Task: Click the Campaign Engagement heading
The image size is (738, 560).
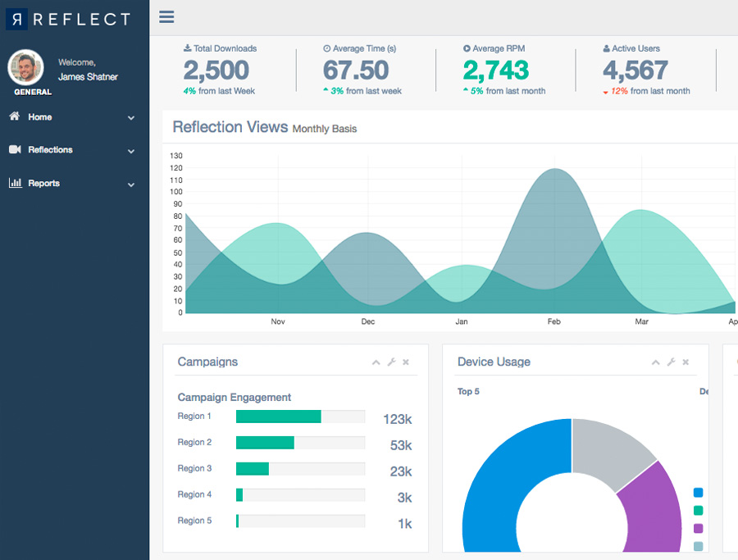Action: (235, 397)
